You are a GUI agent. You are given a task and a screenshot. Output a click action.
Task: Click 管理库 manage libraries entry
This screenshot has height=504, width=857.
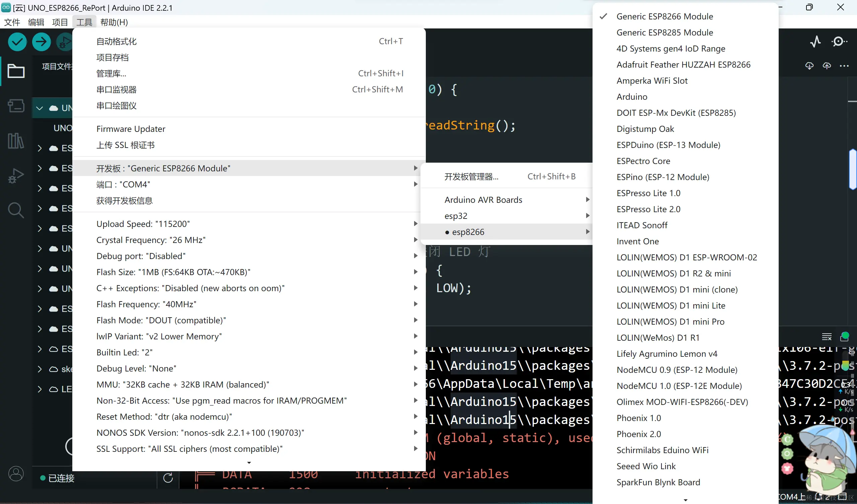point(249,73)
